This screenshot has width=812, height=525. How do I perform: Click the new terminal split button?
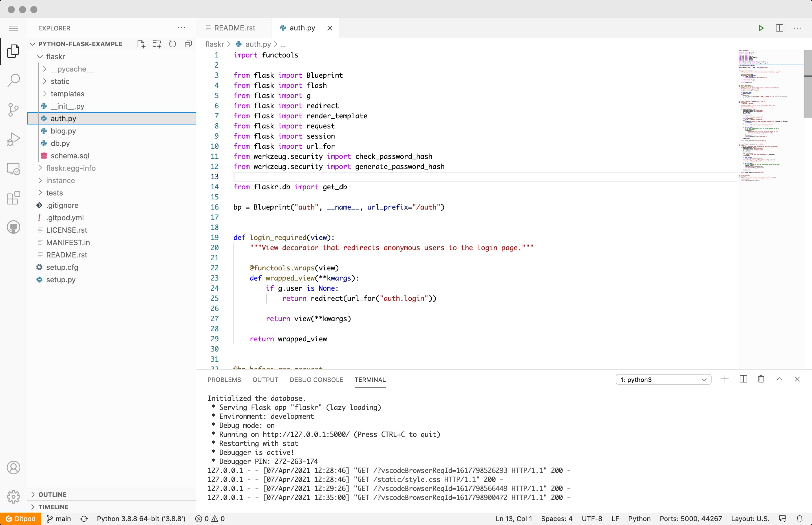[743, 379]
